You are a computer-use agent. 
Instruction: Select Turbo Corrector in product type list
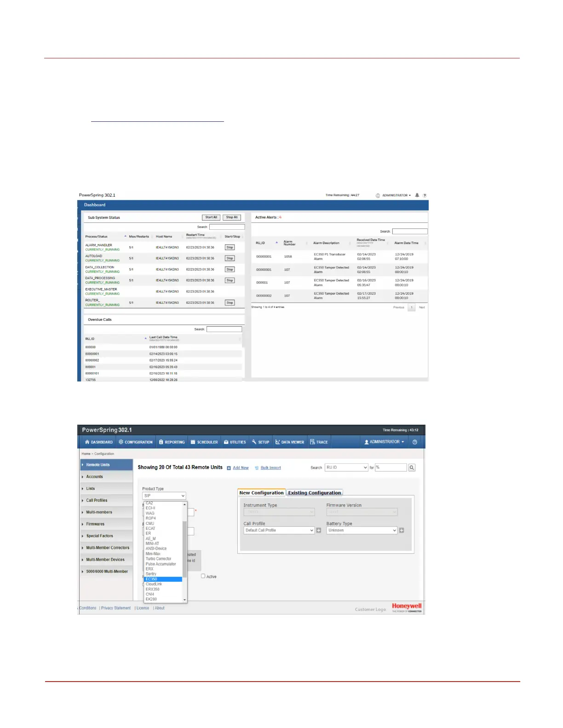[x=163, y=559]
